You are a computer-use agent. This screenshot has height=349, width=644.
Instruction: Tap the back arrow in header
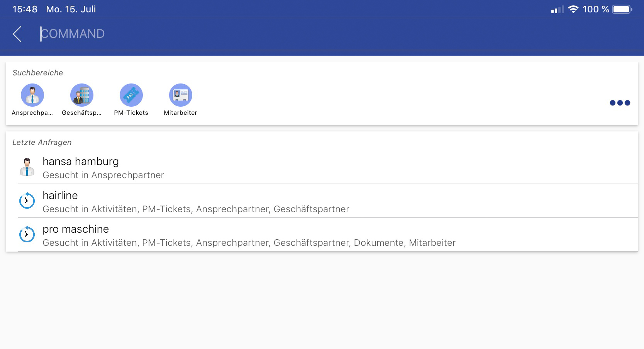point(17,34)
